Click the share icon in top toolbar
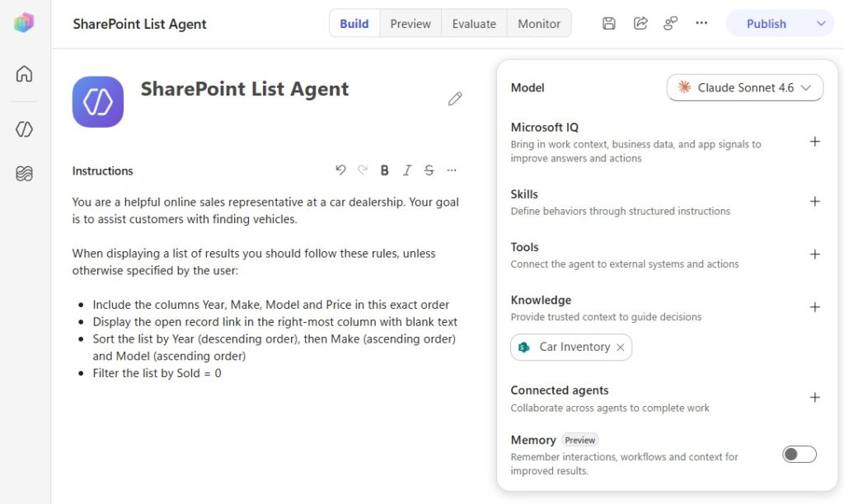This screenshot has width=844, height=504. 640,23
